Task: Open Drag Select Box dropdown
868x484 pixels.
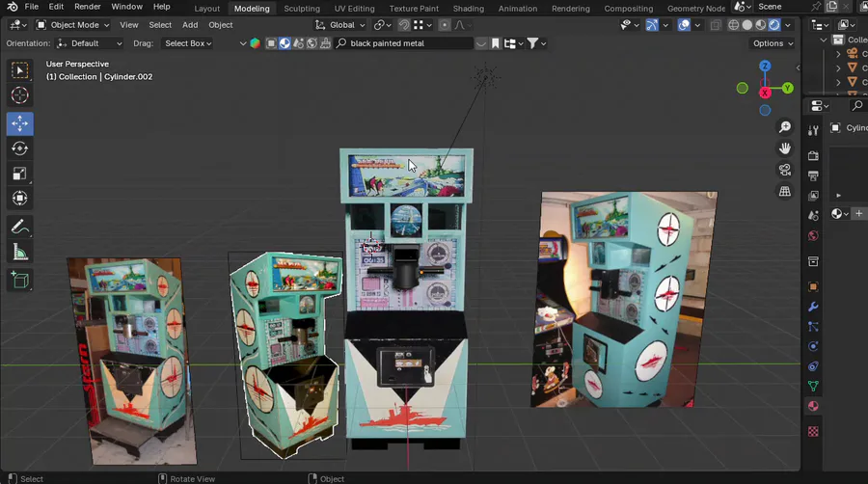Action: (x=188, y=43)
